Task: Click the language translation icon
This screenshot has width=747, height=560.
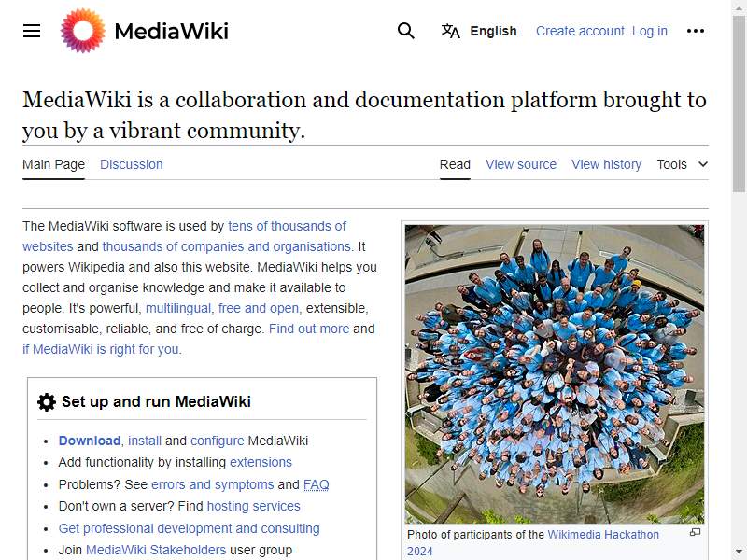Action: click(x=451, y=31)
